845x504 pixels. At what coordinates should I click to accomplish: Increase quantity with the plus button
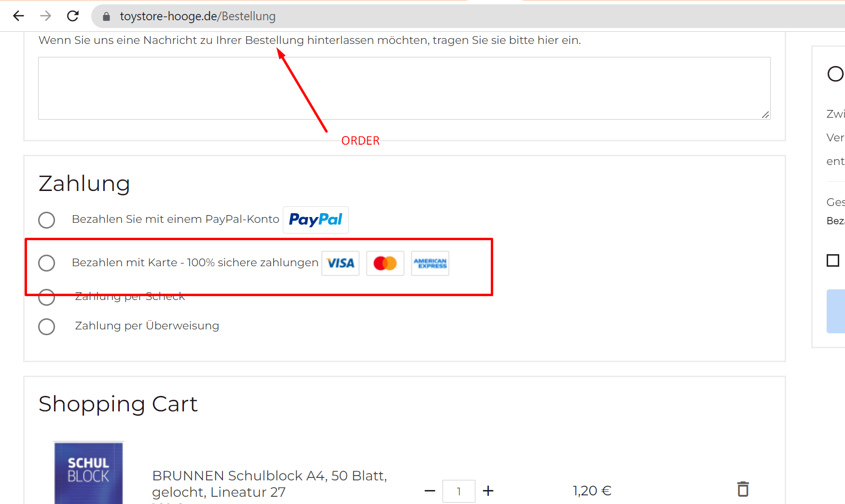click(x=488, y=491)
